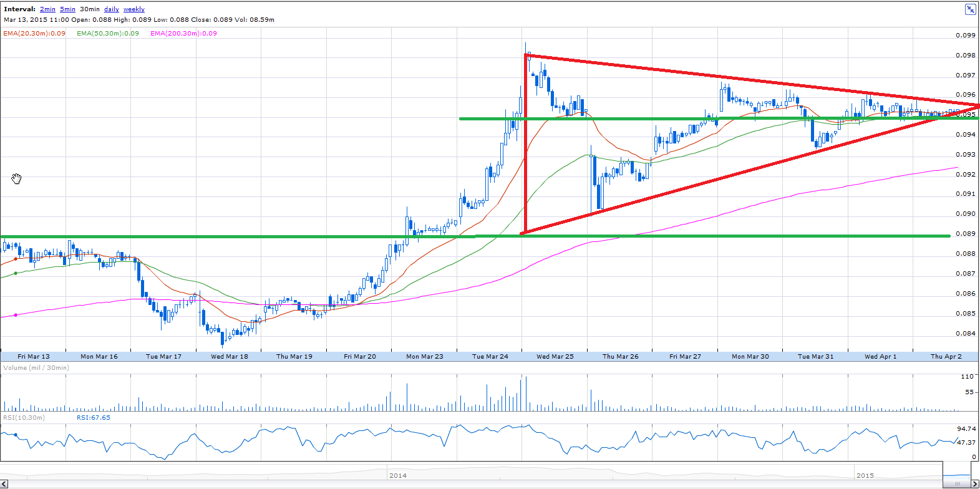The width and height of the screenshot is (980, 489).
Task: Click the 2015 marker in the overview timeline
Action: point(865,475)
